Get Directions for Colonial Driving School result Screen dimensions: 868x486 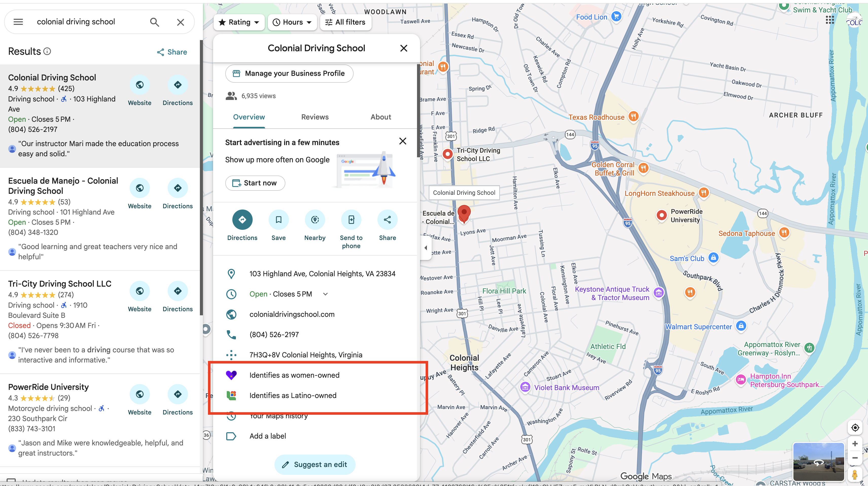click(178, 90)
